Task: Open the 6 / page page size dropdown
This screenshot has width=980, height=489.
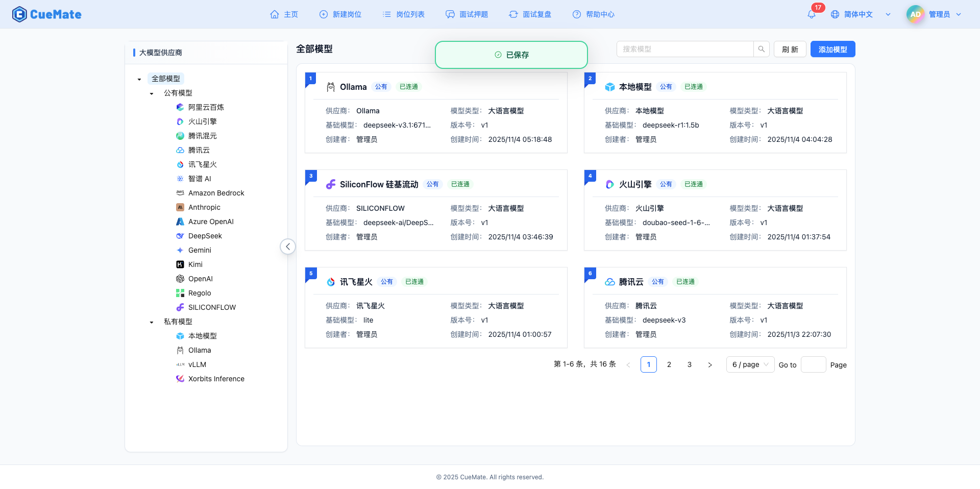Action: point(750,364)
